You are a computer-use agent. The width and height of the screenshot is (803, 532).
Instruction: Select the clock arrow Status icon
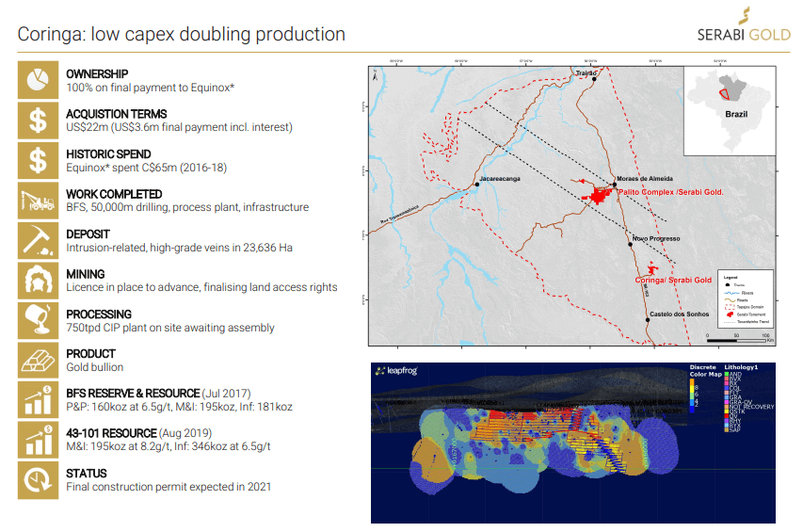(x=38, y=480)
